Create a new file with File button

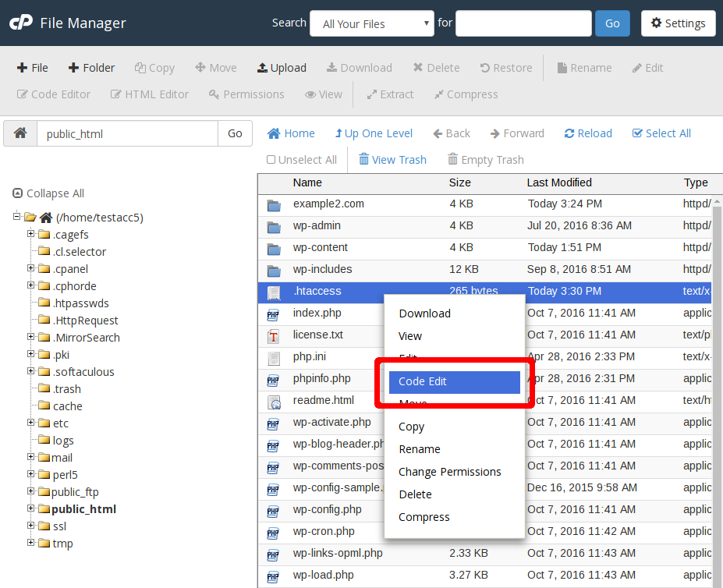32,68
